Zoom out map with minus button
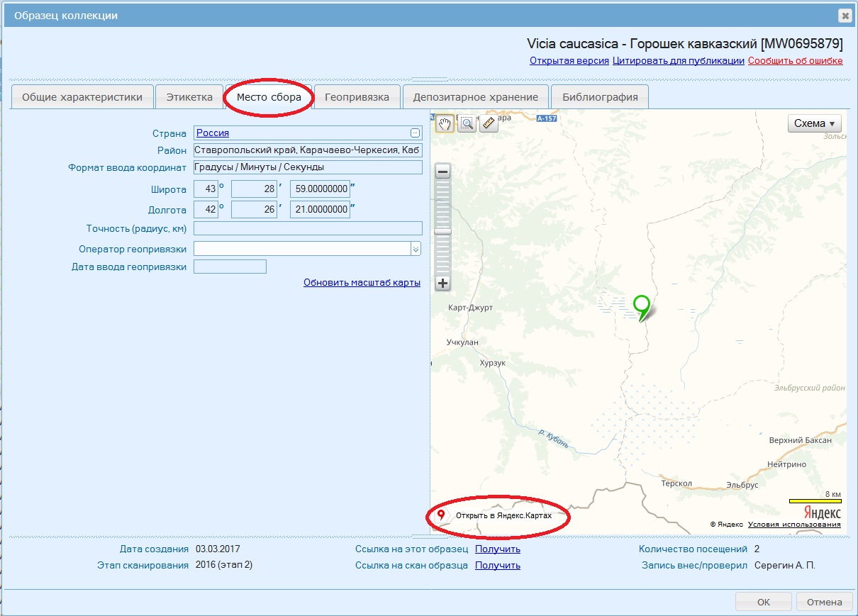Screen dimensions: 858x616 tap(442, 172)
